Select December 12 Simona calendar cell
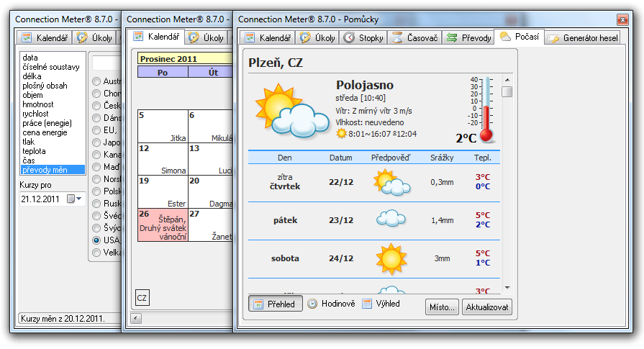Screen dimensions: 644x349 point(163,159)
